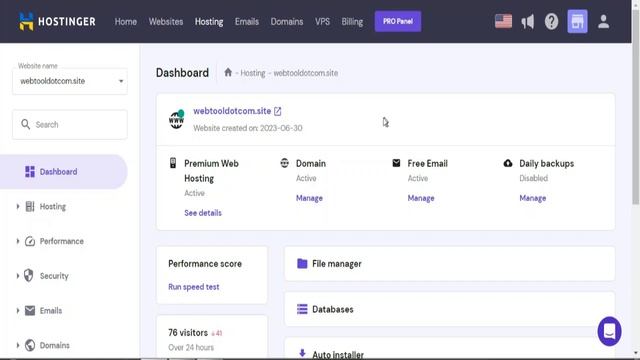Viewport: 640px width, 360px height.
Task: Open Domains in top navigation
Action: (x=287, y=22)
